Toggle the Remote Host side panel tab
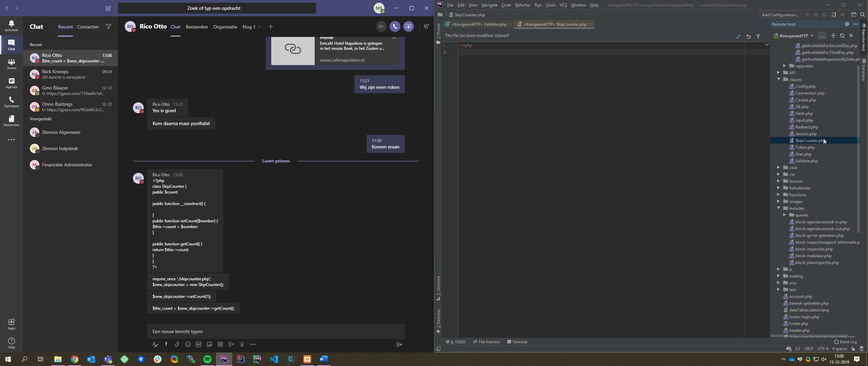 [x=863, y=37]
